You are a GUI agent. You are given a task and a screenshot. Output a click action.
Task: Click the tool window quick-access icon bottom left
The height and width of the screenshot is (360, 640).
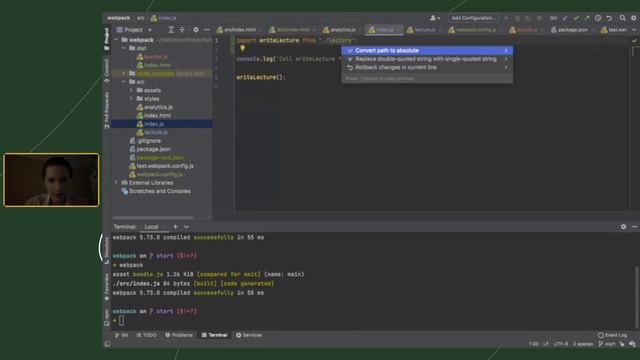click(x=107, y=344)
